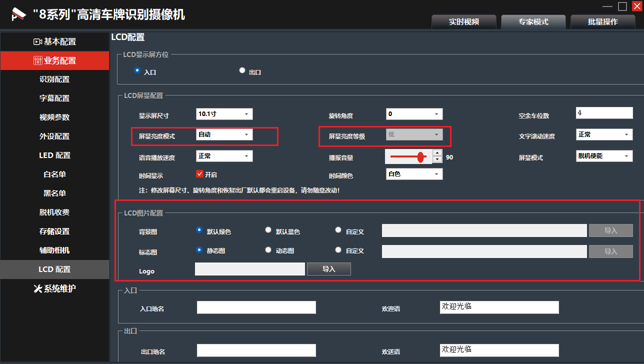This screenshot has width=644, height=364.
Task: Click the 欢迎语 input field
Action: 499,307
